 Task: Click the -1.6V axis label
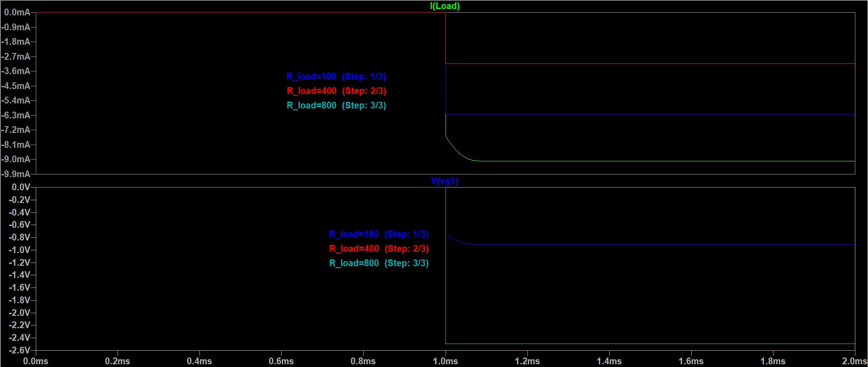pos(19,287)
